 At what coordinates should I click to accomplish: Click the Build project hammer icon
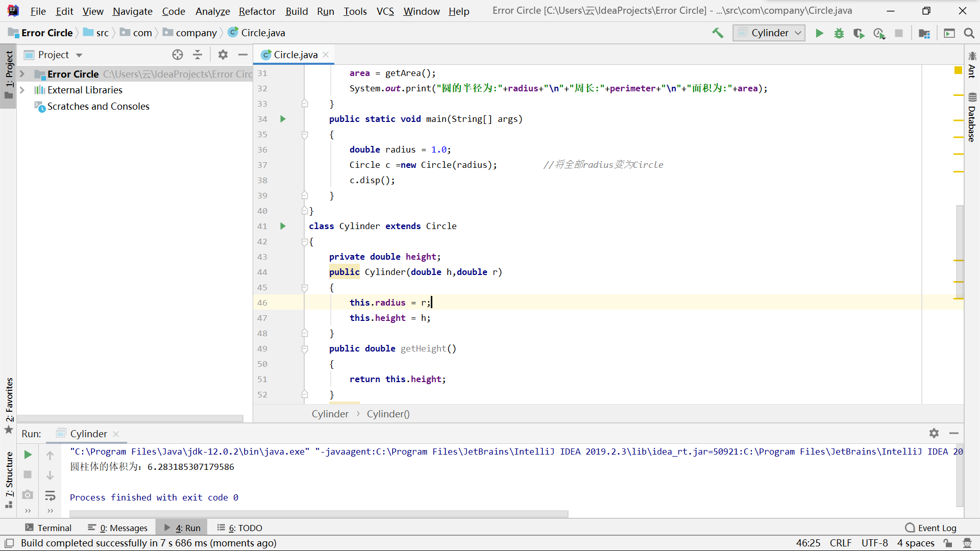pos(718,33)
